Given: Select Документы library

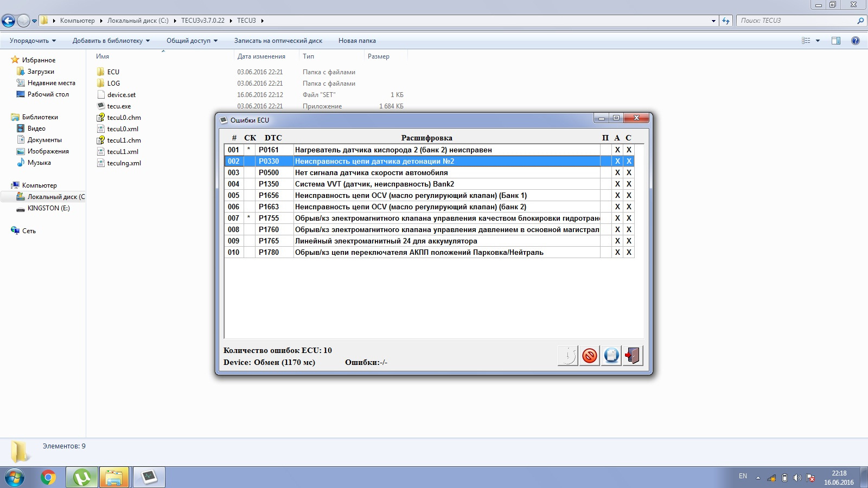Looking at the screenshot, I should click(x=44, y=140).
